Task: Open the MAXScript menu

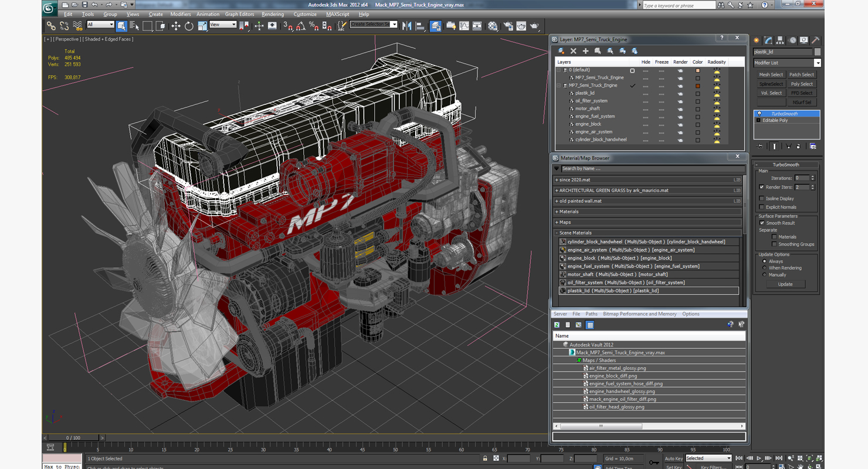Action: [337, 14]
